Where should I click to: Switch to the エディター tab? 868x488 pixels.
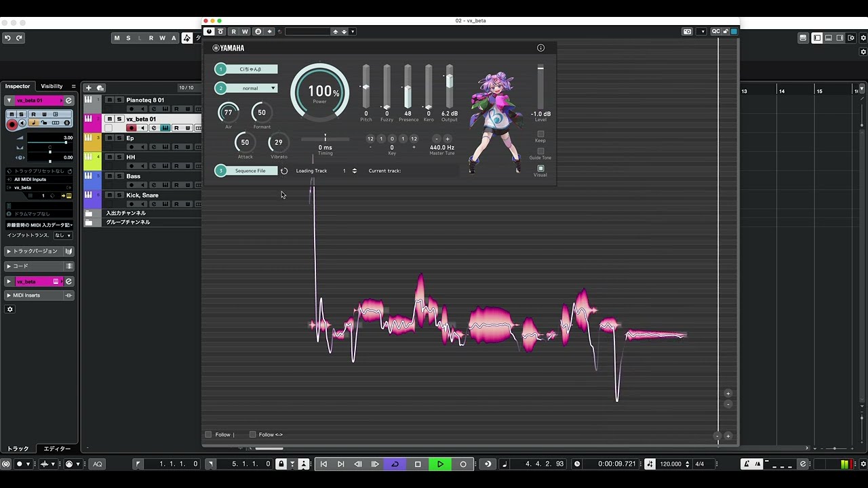[x=57, y=449]
